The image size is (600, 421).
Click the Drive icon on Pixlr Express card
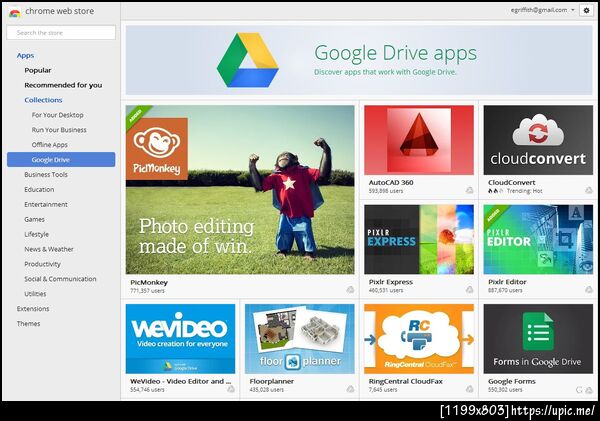click(469, 290)
